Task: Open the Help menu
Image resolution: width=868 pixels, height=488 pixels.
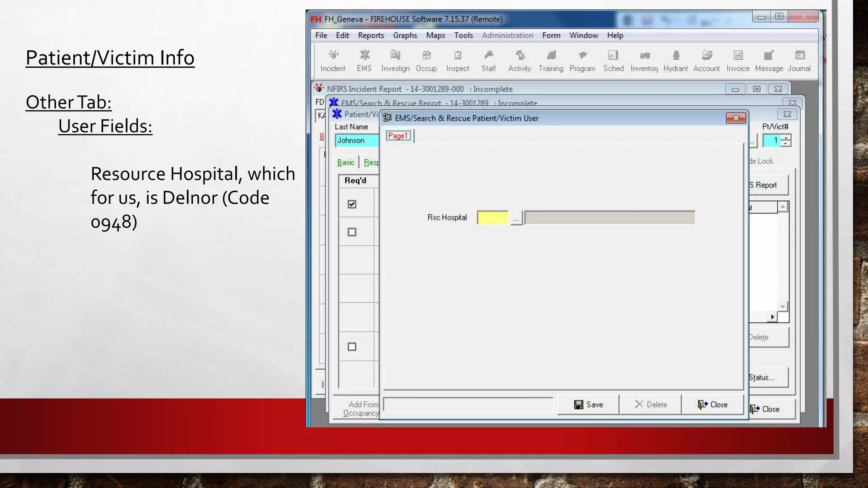Action: [x=615, y=36]
